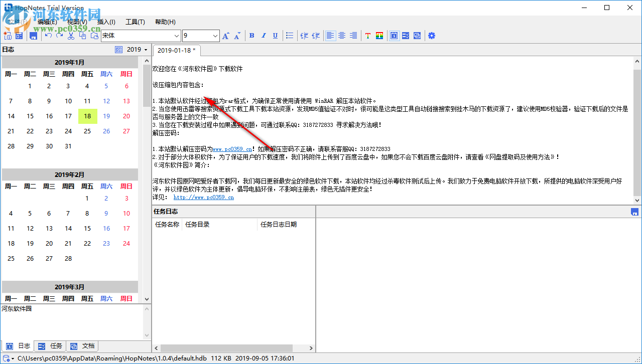Click the calendar scrollbar down arrow
The image size is (642, 364).
146,299
